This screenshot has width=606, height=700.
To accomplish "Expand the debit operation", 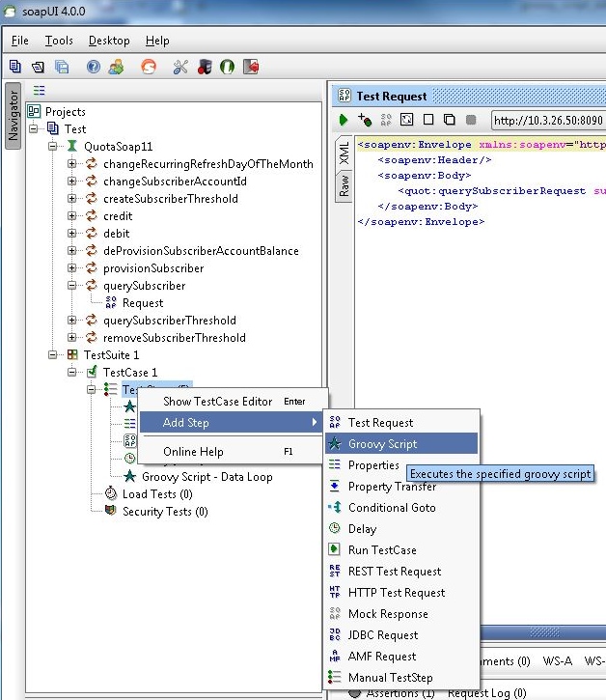I will 71,234.
